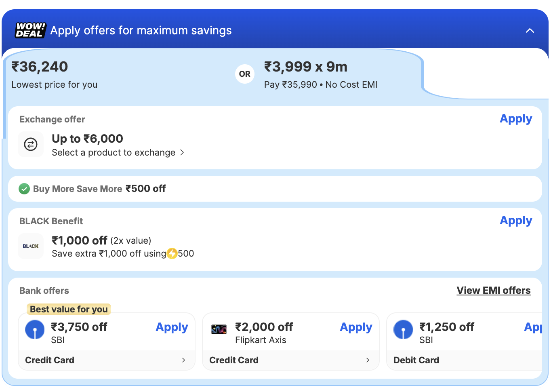This screenshot has width=551, height=392.
Task: Click the SuperCoin lightning icon
Action: [x=172, y=253]
